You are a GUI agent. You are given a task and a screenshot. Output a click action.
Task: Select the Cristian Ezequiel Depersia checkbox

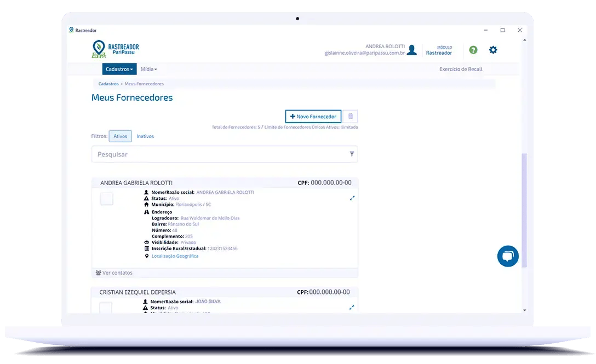point(106,308)
